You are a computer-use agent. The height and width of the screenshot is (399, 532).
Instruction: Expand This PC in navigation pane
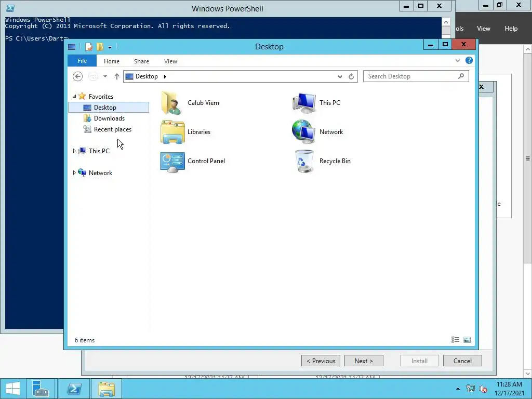point(74,151)
